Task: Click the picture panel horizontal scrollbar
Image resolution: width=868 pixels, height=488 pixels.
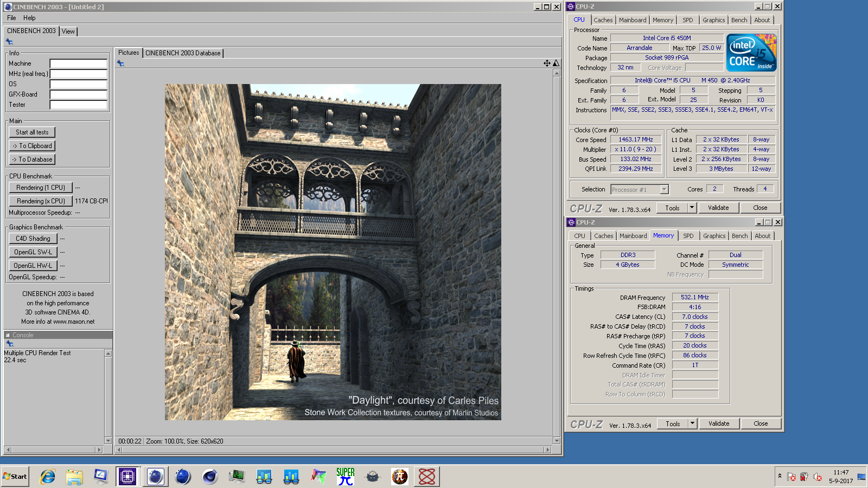Action: (334, 450)
